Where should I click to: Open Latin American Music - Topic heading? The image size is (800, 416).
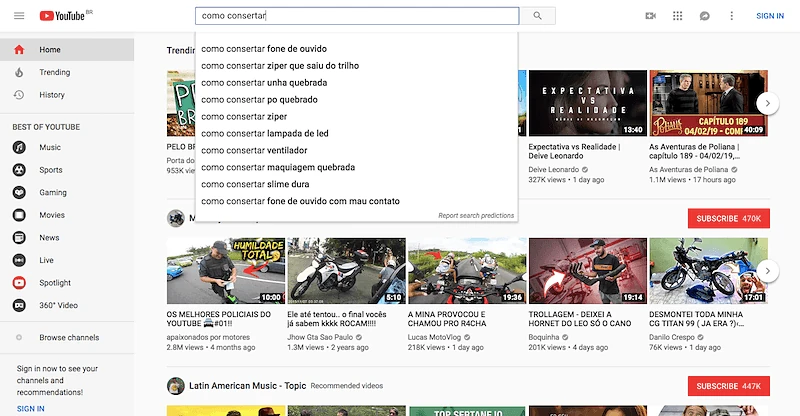[247, 386]
